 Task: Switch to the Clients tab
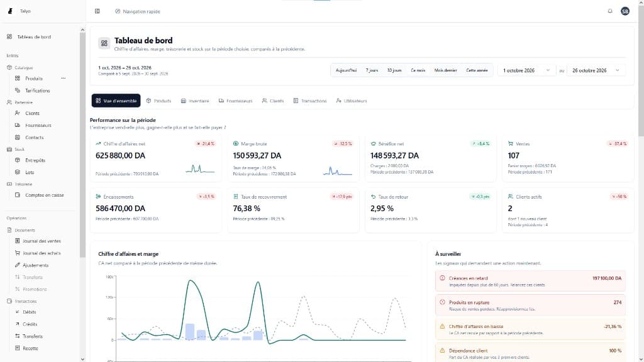(x=273, y=101)
